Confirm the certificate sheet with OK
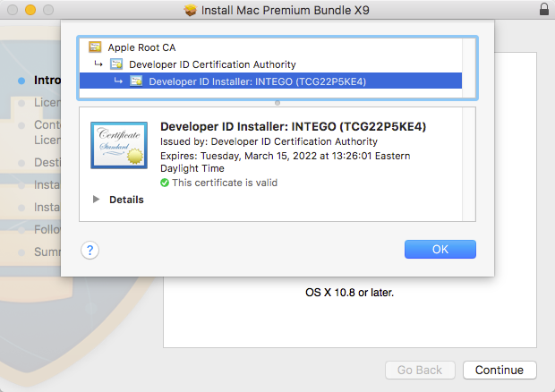 click(440, 250)
